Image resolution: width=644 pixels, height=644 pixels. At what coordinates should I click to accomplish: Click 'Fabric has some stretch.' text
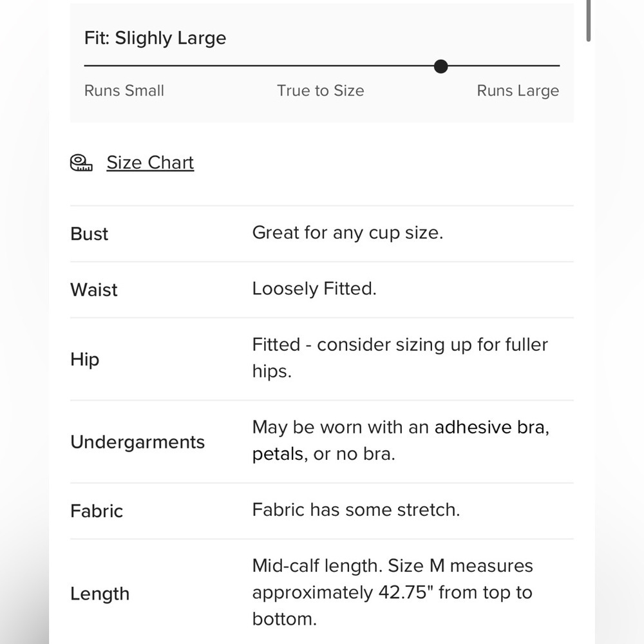point(356,509)
